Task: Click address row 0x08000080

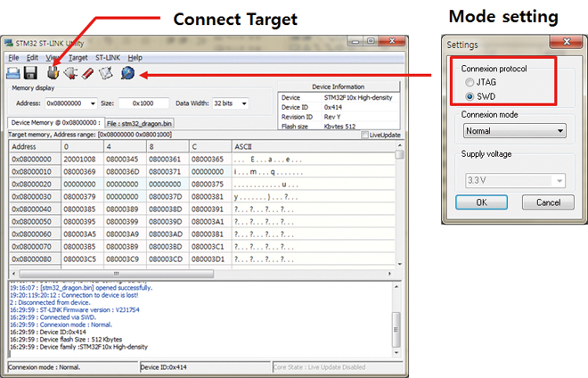Action: click(35, 259)
